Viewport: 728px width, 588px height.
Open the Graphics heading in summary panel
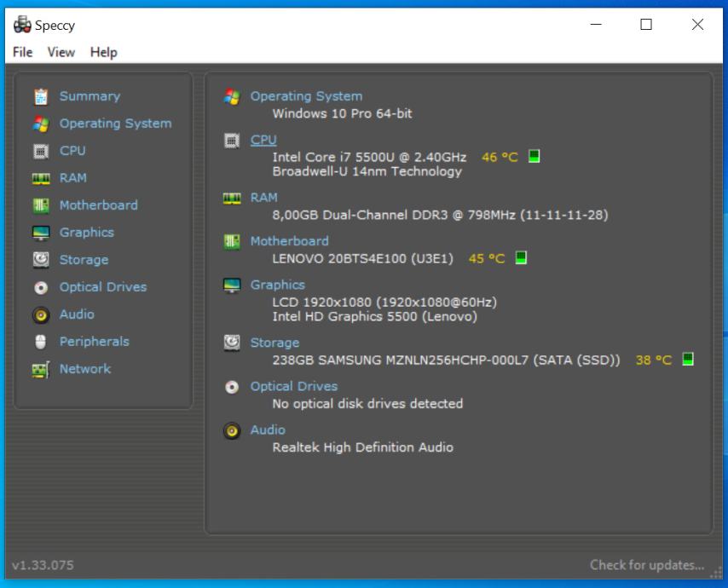coord(277,285)
